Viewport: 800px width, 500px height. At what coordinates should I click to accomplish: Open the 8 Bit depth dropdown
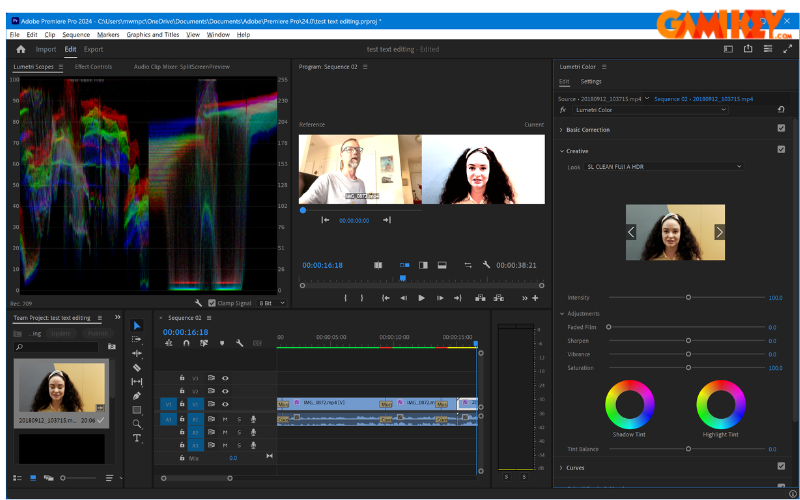[271, 303]
